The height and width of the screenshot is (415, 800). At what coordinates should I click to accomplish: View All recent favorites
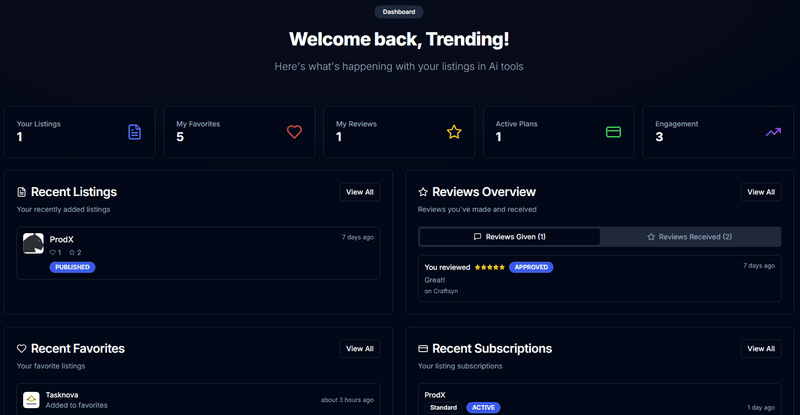(x=360, y=349)
